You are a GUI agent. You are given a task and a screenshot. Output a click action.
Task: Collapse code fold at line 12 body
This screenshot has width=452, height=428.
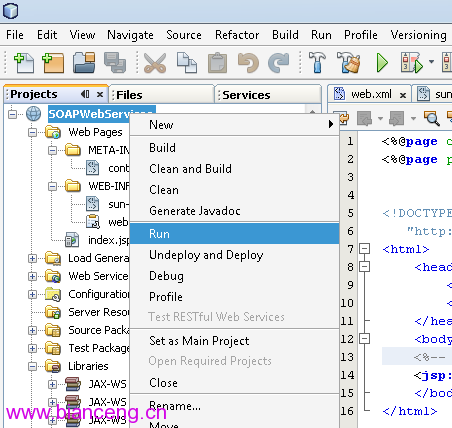(365, 339)
